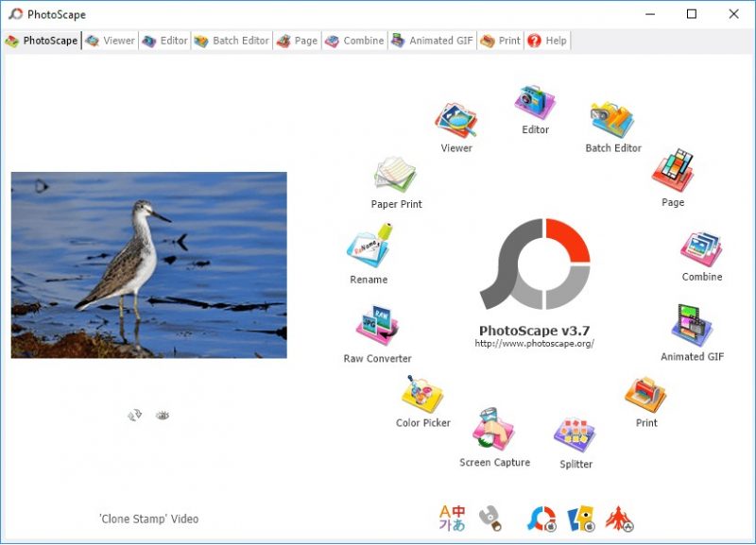
Task: Open the Screen Capture icon
Action: (x=494, y=429)
